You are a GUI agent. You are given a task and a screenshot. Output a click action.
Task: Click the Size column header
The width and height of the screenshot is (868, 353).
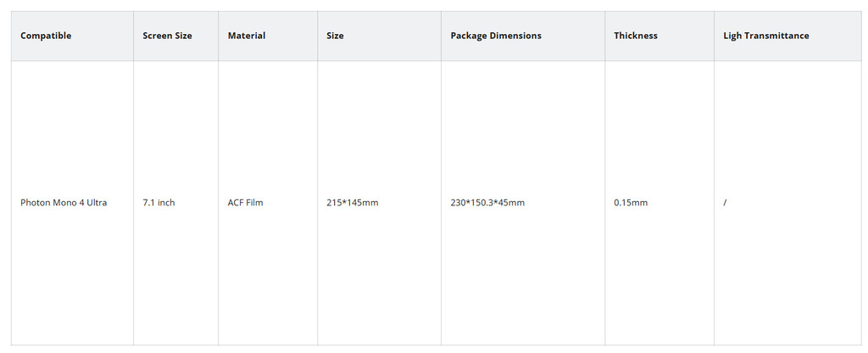click(x=335, y=36)
